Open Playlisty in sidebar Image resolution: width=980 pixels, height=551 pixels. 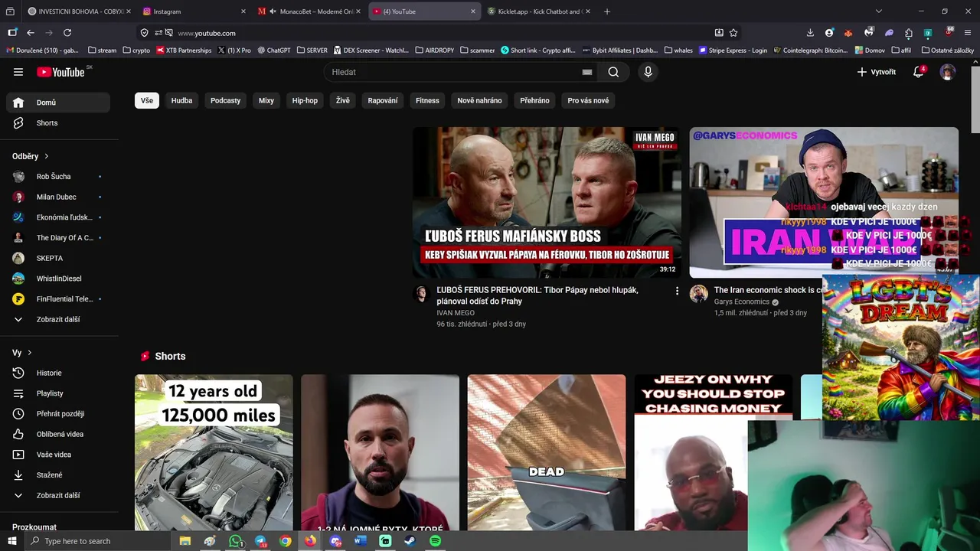pyautogui.click(x=58, y=393)
